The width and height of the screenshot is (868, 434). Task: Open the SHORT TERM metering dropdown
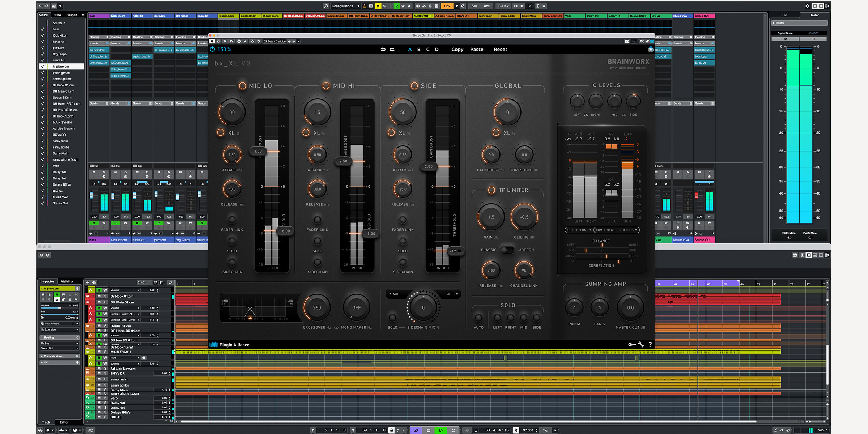(579, 230)
